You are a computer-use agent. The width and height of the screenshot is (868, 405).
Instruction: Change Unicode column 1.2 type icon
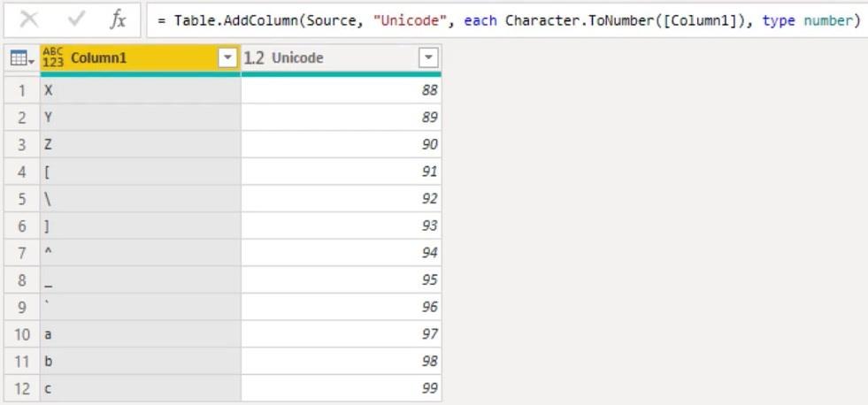254,58
